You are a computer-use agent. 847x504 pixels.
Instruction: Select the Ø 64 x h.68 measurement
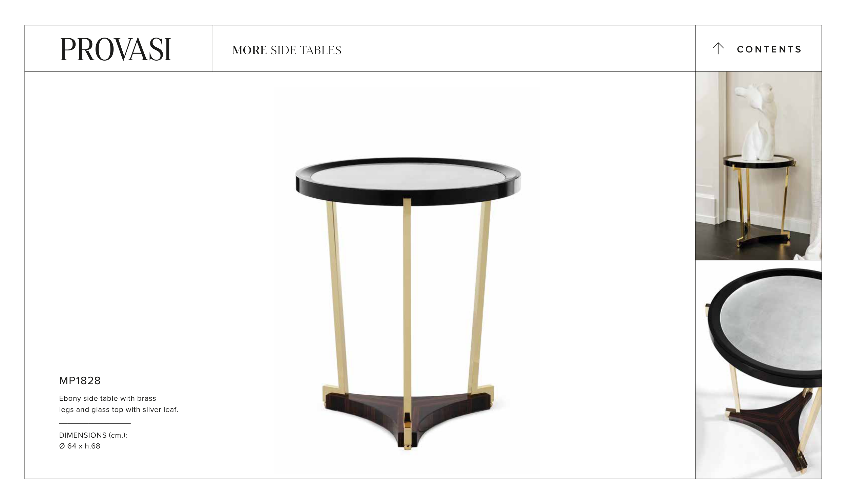click(80, 446)
